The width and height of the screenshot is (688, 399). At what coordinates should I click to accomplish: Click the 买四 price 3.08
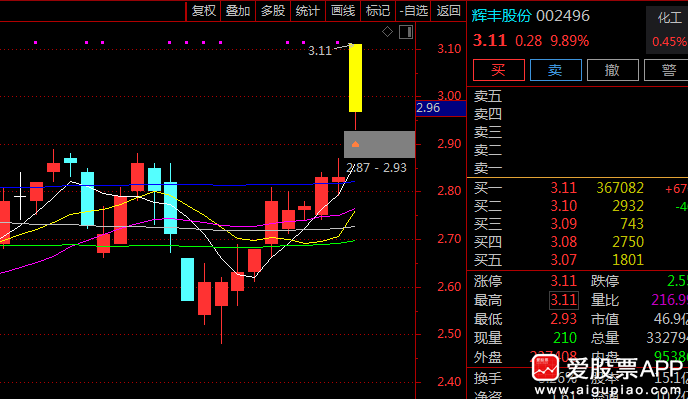[563, 242]
